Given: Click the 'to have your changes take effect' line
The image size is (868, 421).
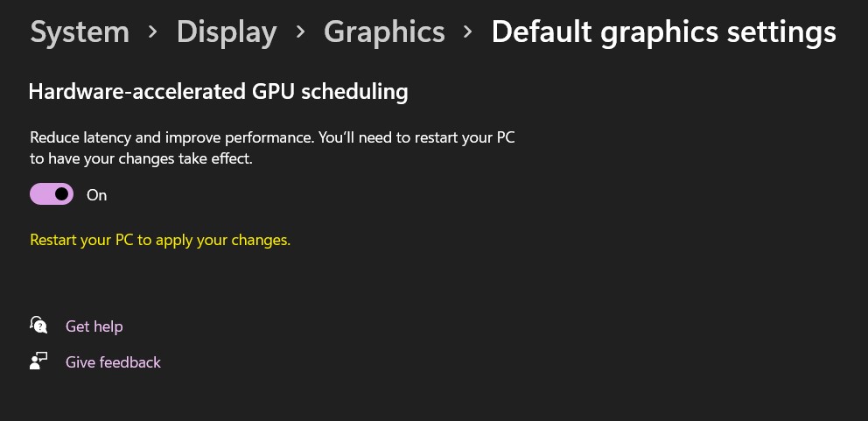Looking at the screenshot, I should coord(141,159).
